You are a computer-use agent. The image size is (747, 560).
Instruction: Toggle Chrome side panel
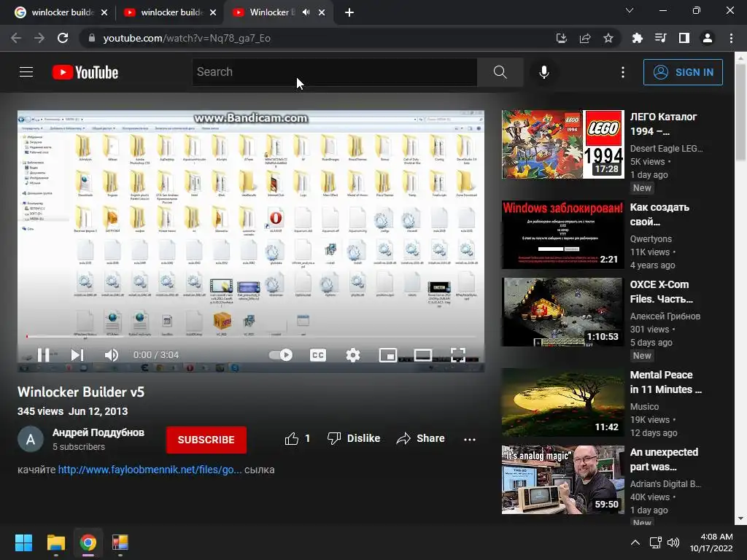(x=684, y=38)
